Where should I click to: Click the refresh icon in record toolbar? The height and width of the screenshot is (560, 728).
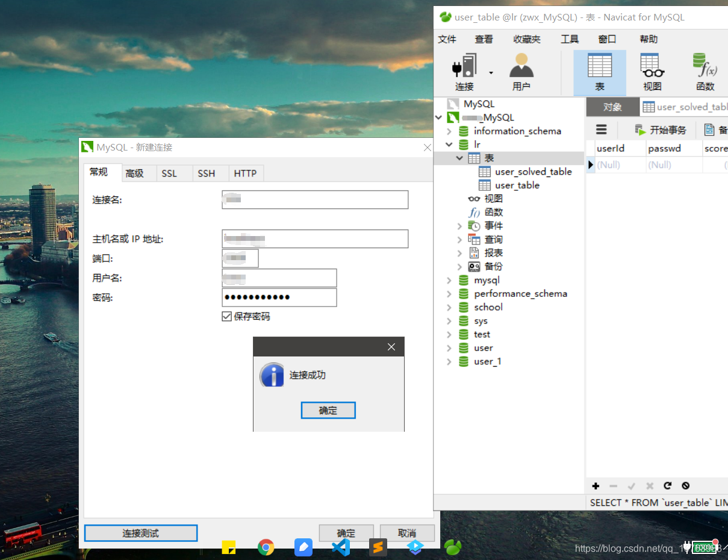point(667,486)
